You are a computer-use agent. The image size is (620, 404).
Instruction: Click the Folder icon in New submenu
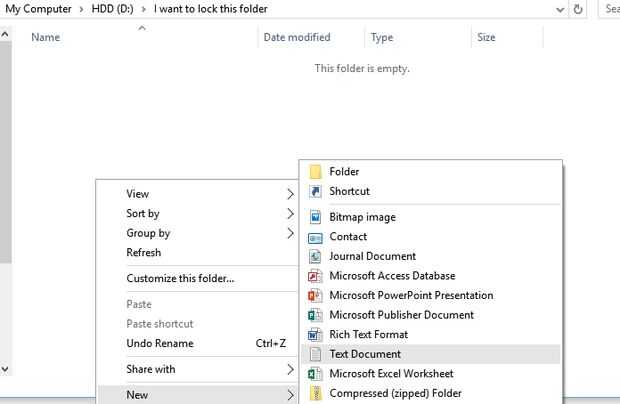(x=315, y=172)
